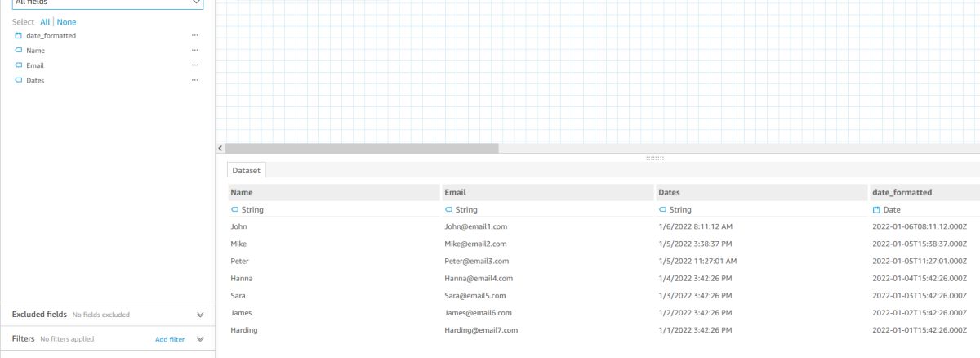Click cell John@email1.com

coord(476,226)
